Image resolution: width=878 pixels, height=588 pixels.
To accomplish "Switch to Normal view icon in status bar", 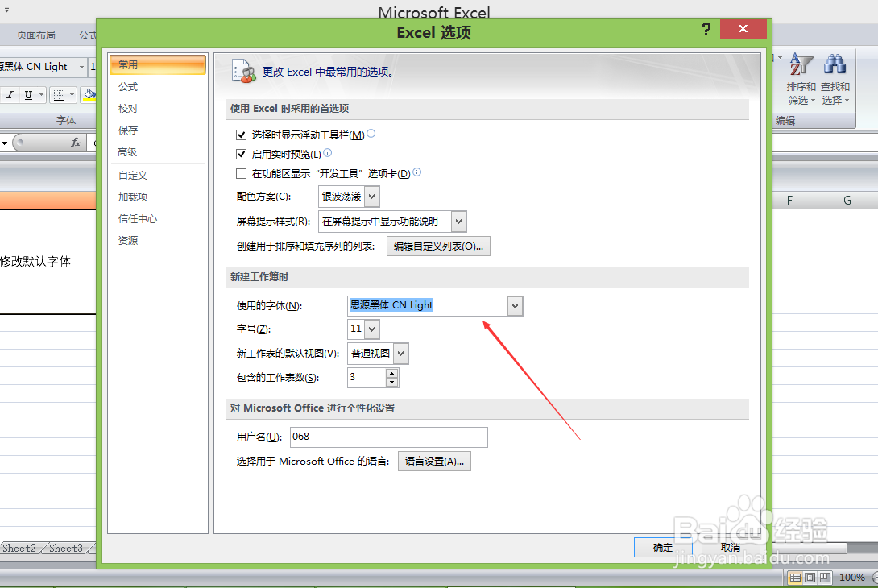I will point(794,578).
